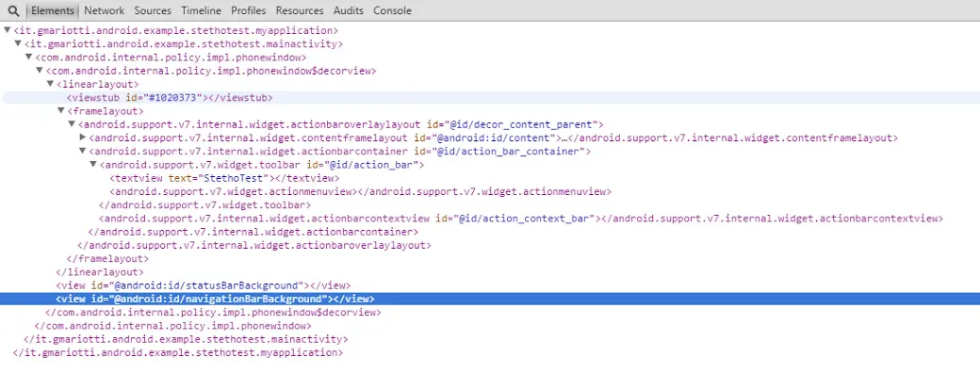Screen dimensions: 980x390
Task: Select the actionbarcontextview action_context_bar row
Action: pyautogui.click(x=520, y=219)
